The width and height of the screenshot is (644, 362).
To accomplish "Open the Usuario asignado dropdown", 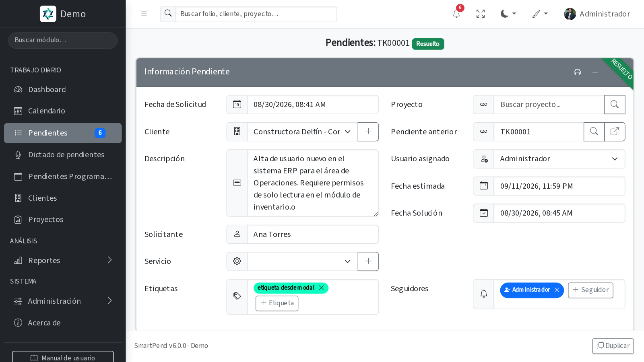I will point(559,159).
